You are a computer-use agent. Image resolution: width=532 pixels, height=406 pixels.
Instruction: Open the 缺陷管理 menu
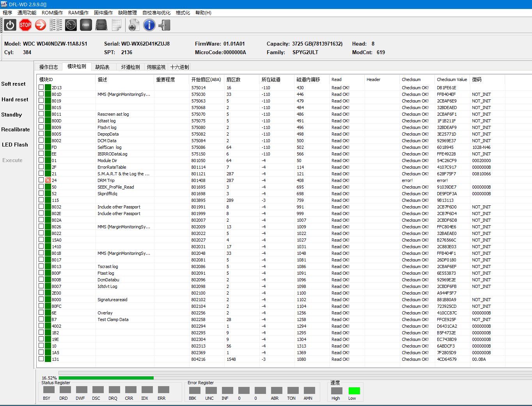[128, 13]
